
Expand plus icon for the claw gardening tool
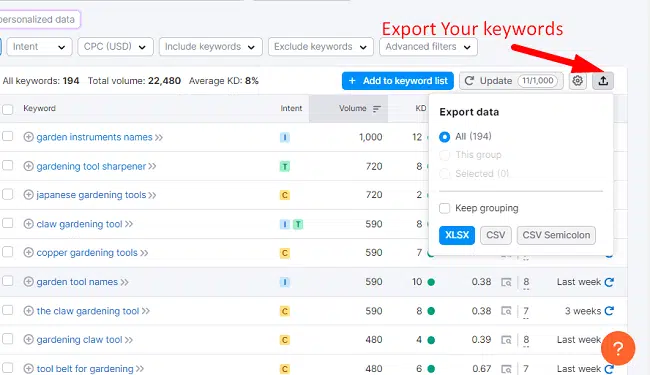click(x=28, y=311)
